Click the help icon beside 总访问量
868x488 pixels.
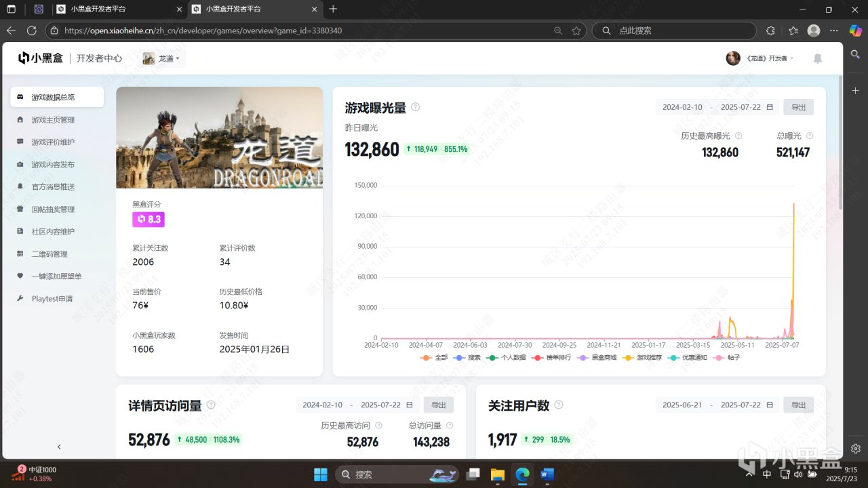450,426
